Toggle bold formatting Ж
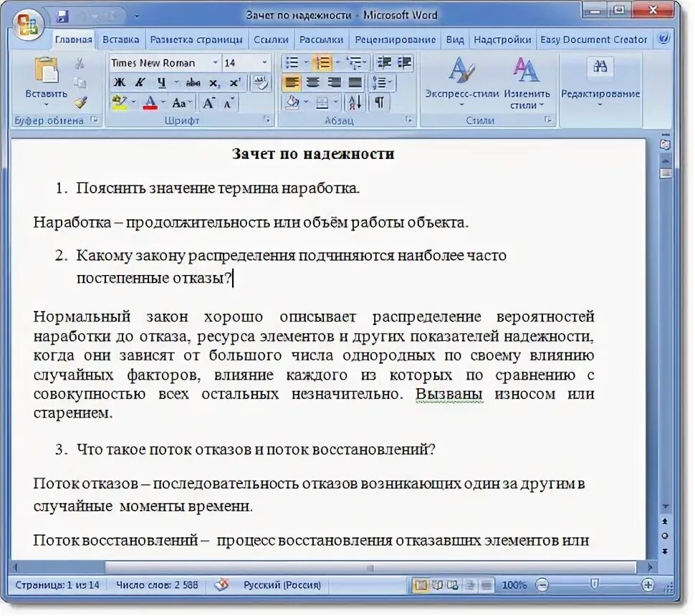This screenshot has height=616, width=695. pos(119,82)
